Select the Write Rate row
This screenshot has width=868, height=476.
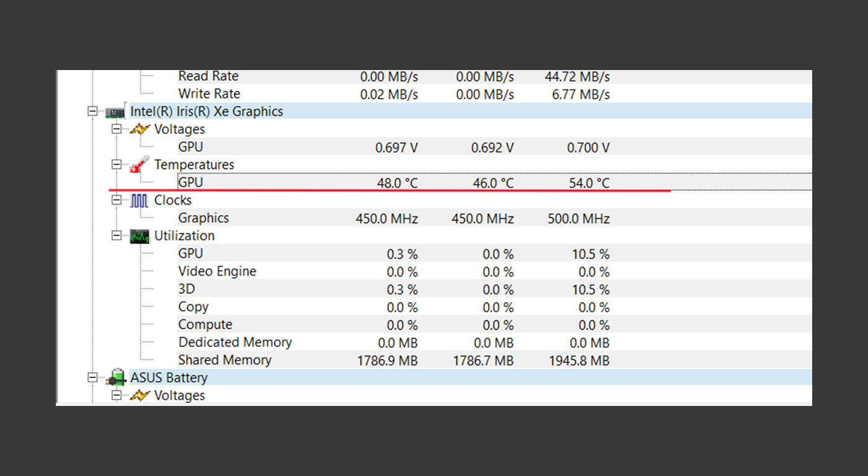pyautogui.click(x=494, y=94)
